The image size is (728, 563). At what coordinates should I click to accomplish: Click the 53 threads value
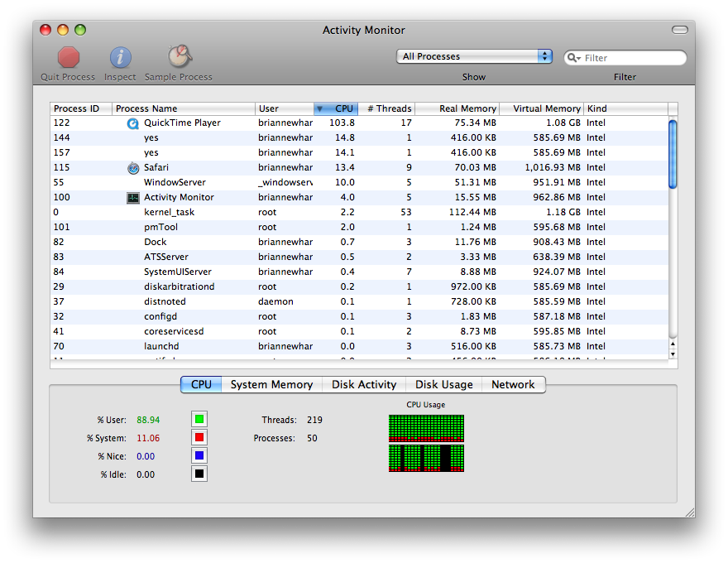[406, 212]
